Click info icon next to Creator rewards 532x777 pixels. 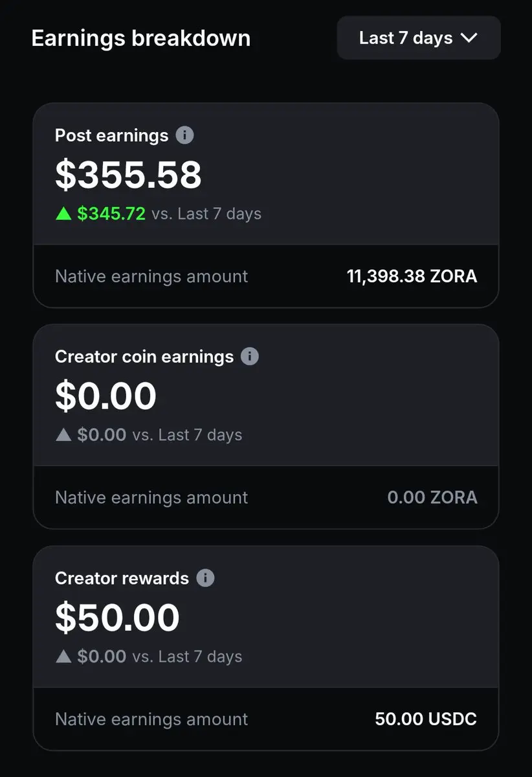[x=205, y=578]
